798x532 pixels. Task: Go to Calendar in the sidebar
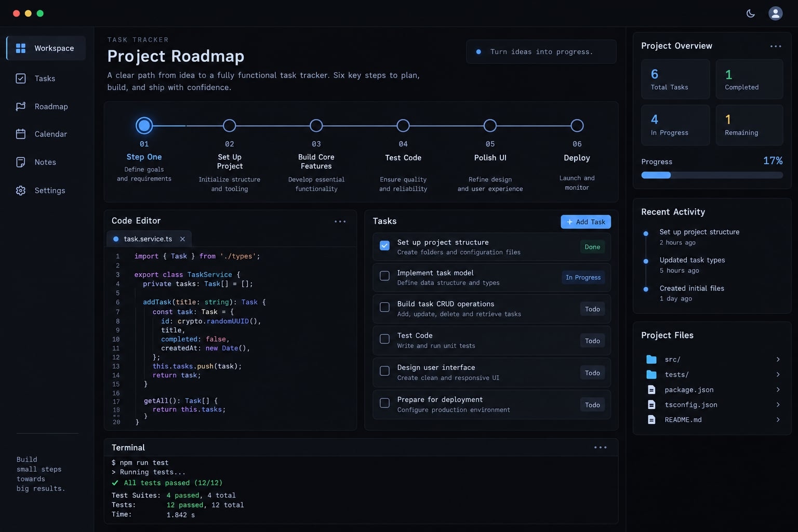46,134
